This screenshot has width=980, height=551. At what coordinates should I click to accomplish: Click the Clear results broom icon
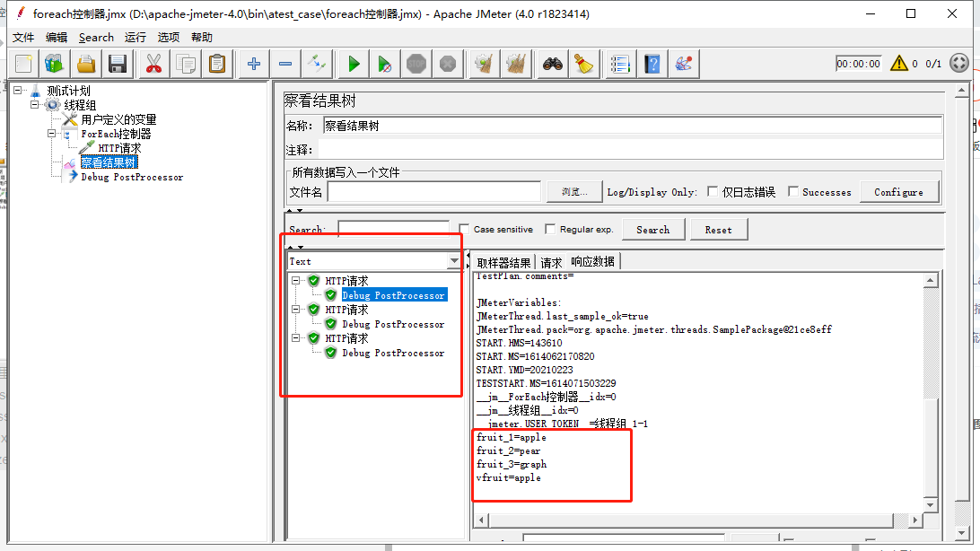point(485,64)
